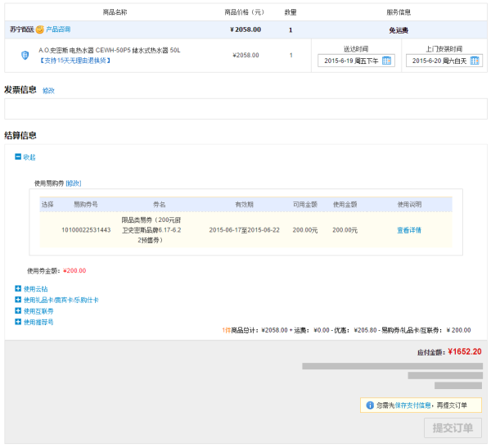Open delivery time calendar icon

coord(386,61)
